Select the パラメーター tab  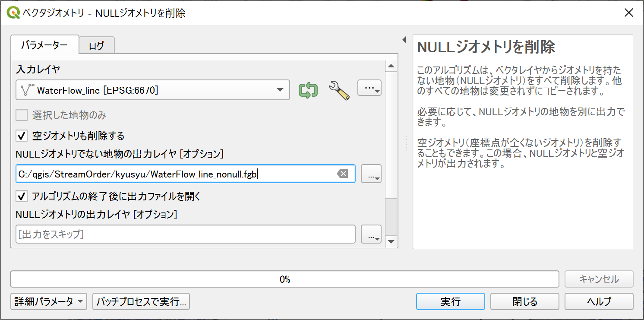[44, 45]
